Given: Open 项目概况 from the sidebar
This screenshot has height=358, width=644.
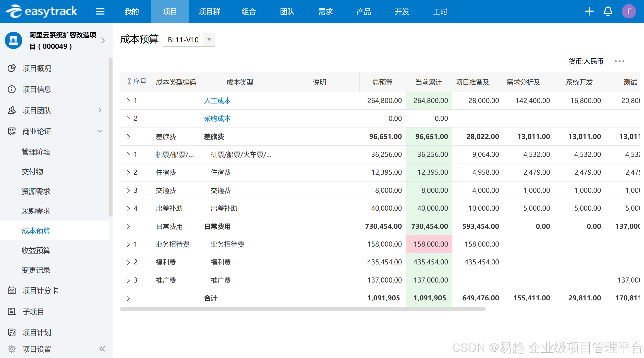Looking at the screenshot, I should click(37, 68).
